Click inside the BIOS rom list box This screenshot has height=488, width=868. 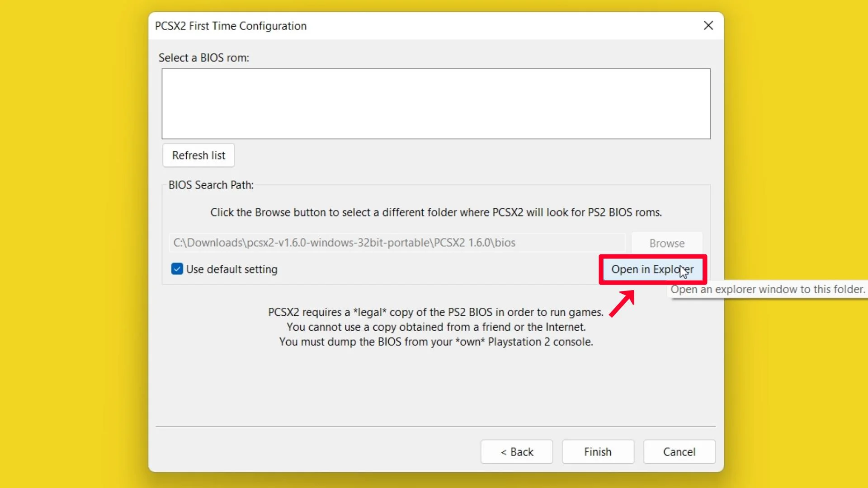click(436, 103)
